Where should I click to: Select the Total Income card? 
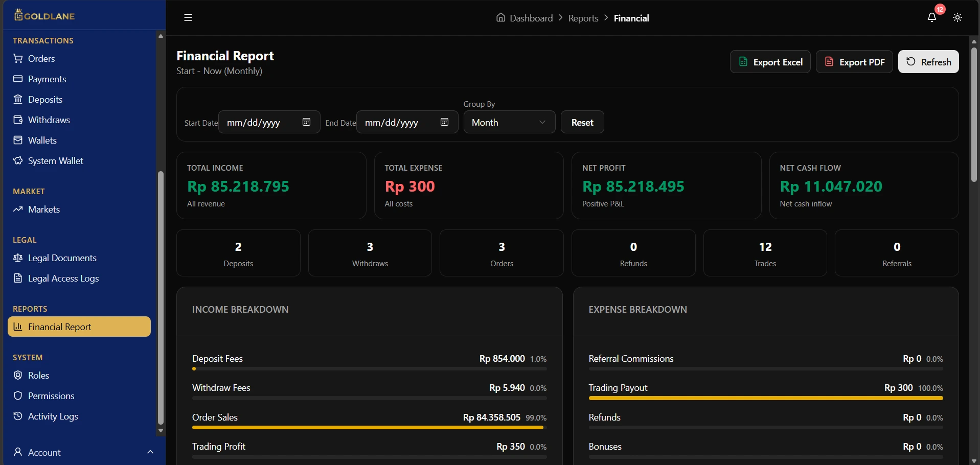click(271, 185)
